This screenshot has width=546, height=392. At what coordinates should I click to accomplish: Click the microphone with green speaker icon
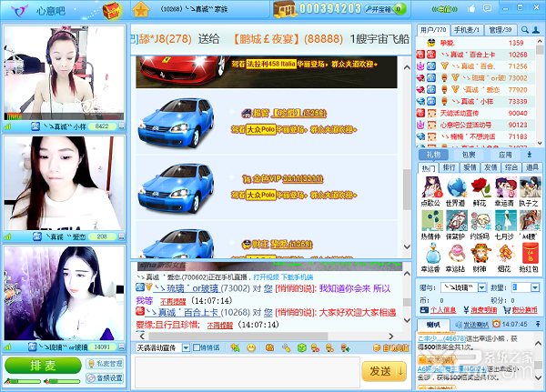(x=345, y=347)
